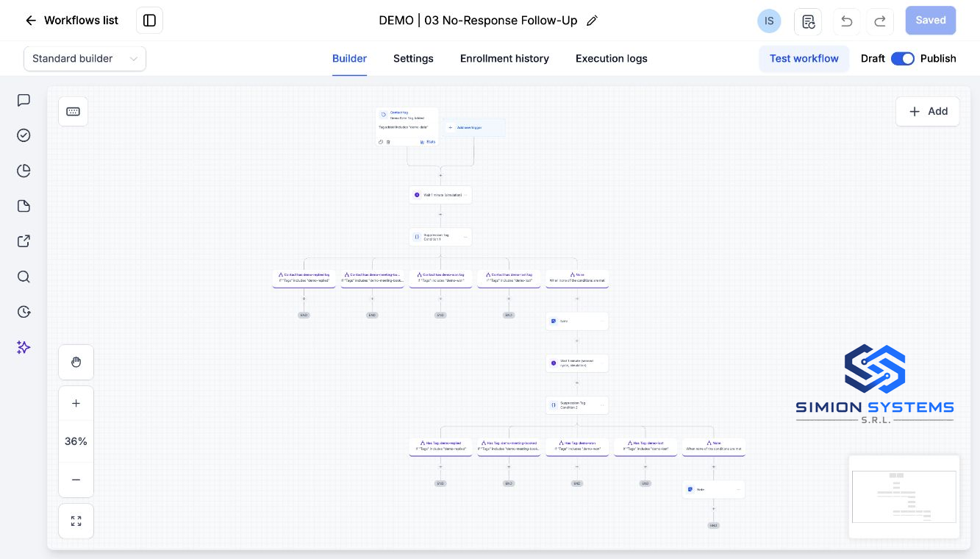Open the keyboard shortcuts icon on canvas
980x559 pixels.
74,111
